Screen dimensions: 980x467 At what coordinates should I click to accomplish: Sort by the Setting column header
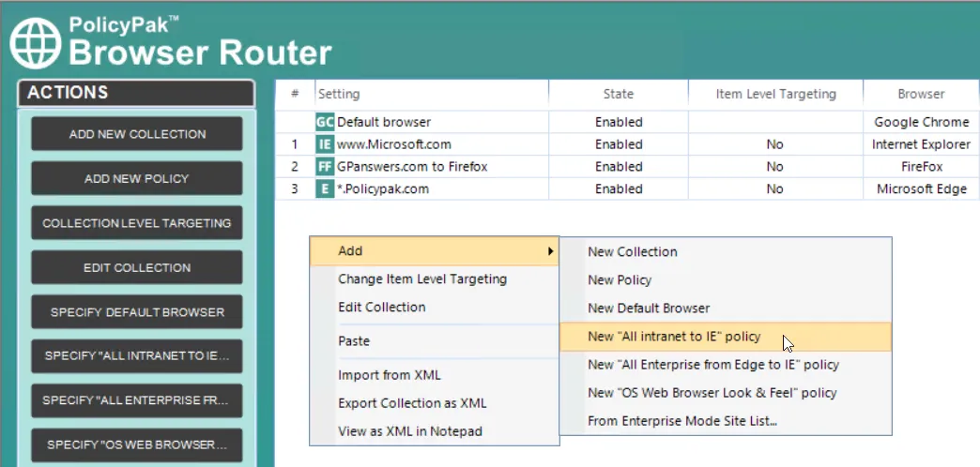[x=432, y=95]
